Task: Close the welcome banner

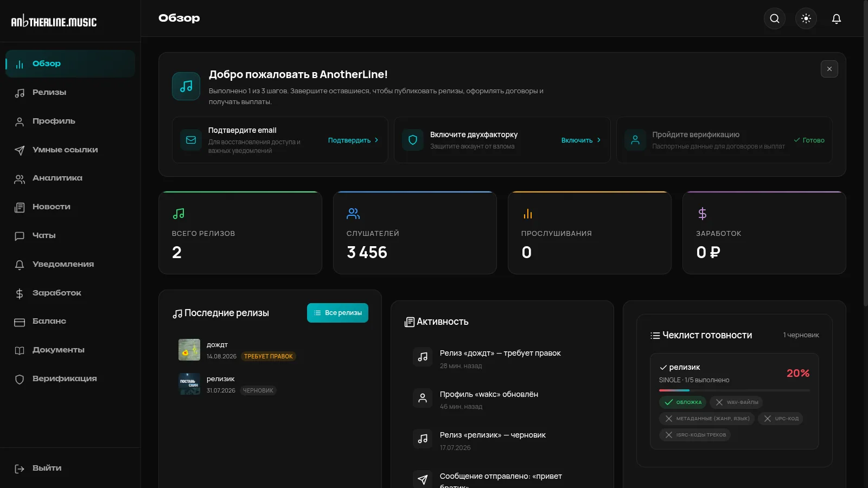Action: point(829,69)
